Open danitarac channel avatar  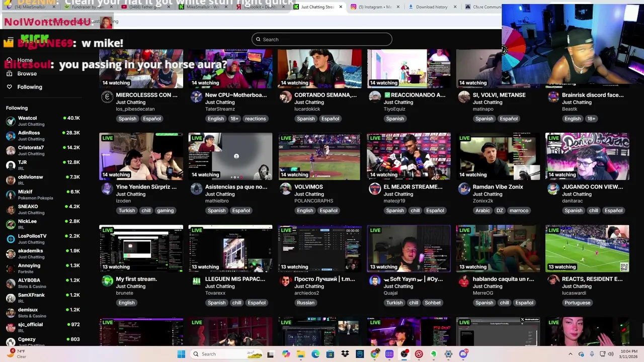[553, 189]
